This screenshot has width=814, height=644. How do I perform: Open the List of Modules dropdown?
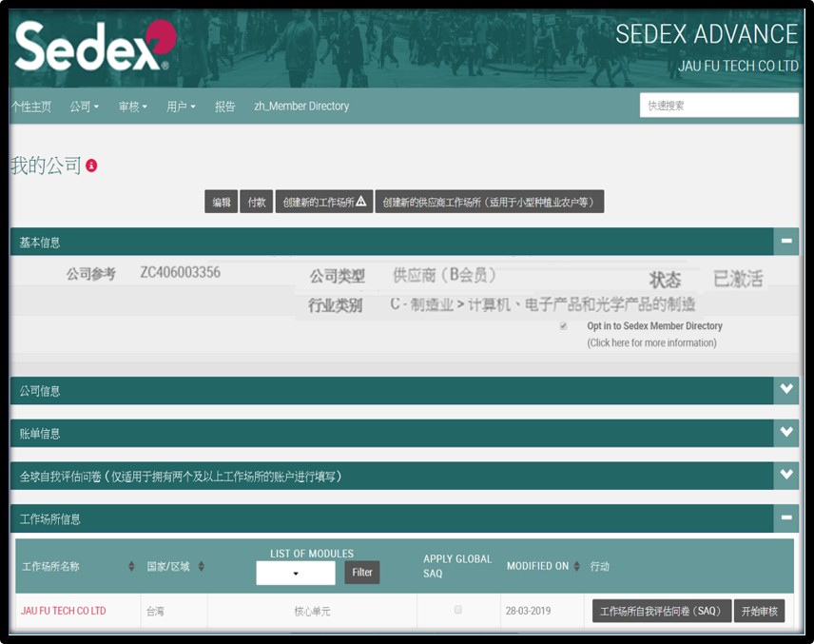pos(296,574)
